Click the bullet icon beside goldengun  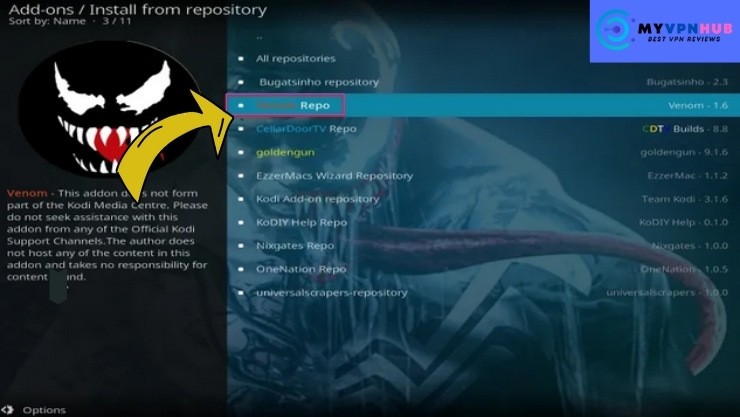241,152
